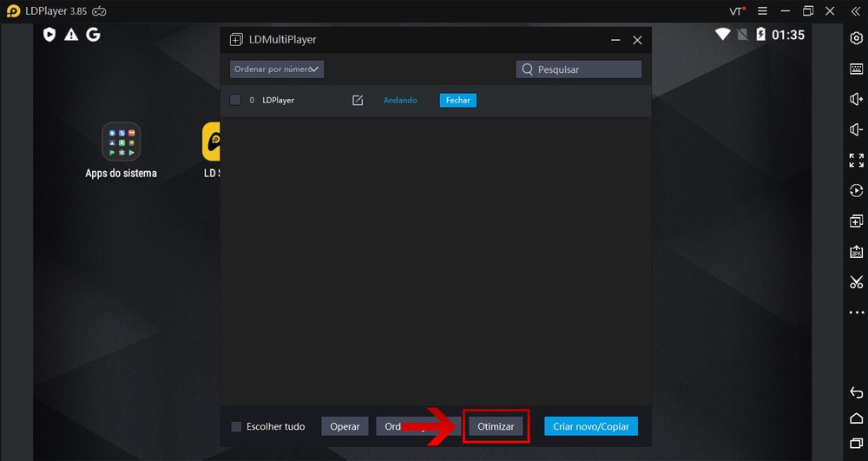868x461 pixels.
Task: Minimize the LDMultiPlayer window
Action: tap(615, 41)
